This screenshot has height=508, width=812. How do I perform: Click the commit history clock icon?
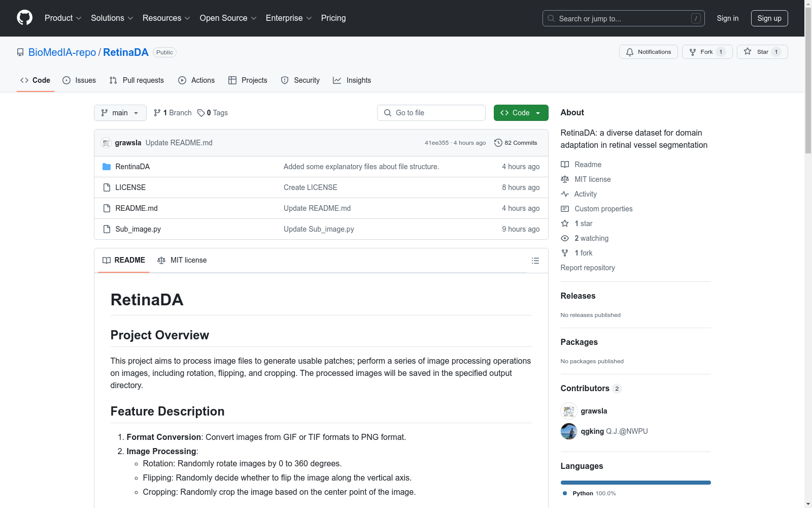click(498, 143)
